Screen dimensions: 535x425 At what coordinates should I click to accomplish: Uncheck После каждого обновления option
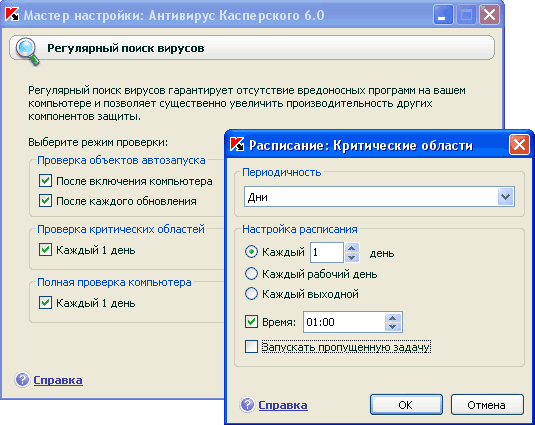click(x=45, y=201)
